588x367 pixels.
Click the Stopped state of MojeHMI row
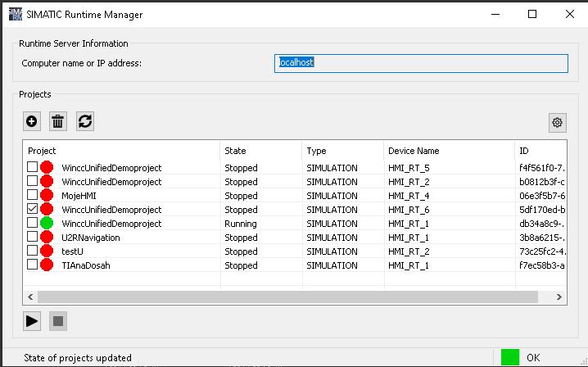pyautogui.click(x=241, y=196)
